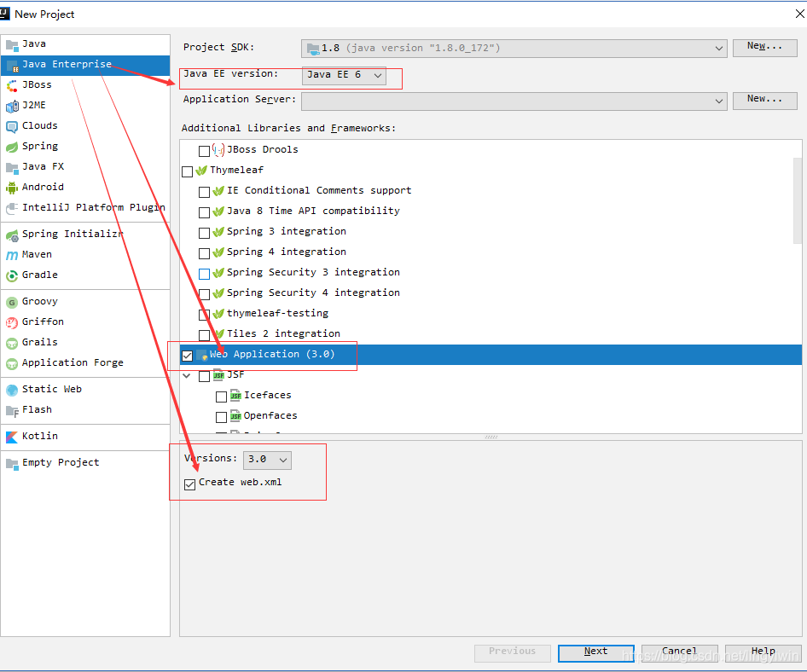Image resolution: width=807 pixels, height=672 pixels.
Task: Click Web Application framework icon
Action: [x=201, y=355]
